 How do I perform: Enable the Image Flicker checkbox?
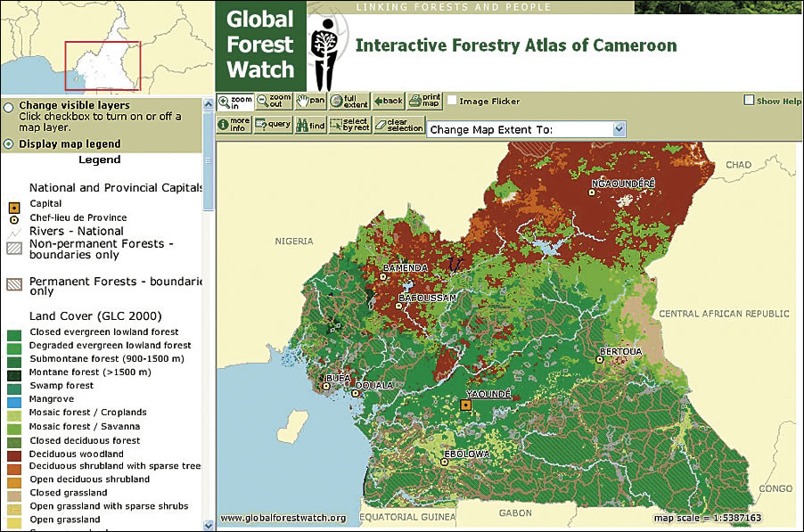point(452,101)
